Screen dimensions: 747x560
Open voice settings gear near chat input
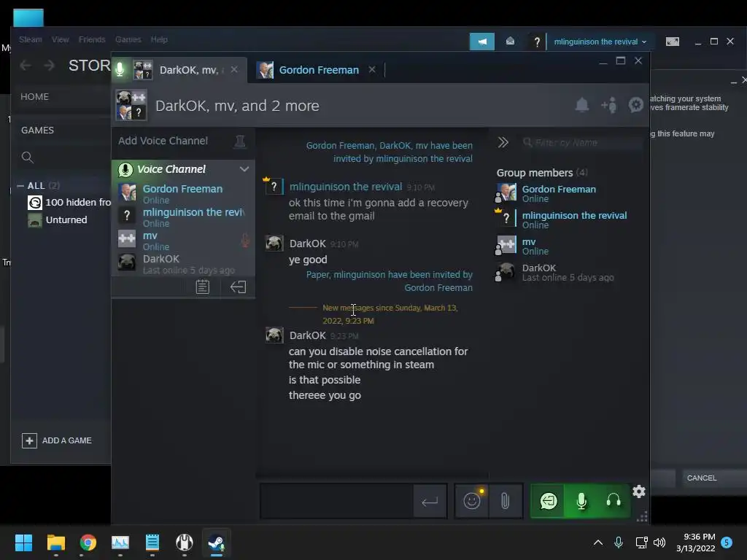tap(639, 491)
